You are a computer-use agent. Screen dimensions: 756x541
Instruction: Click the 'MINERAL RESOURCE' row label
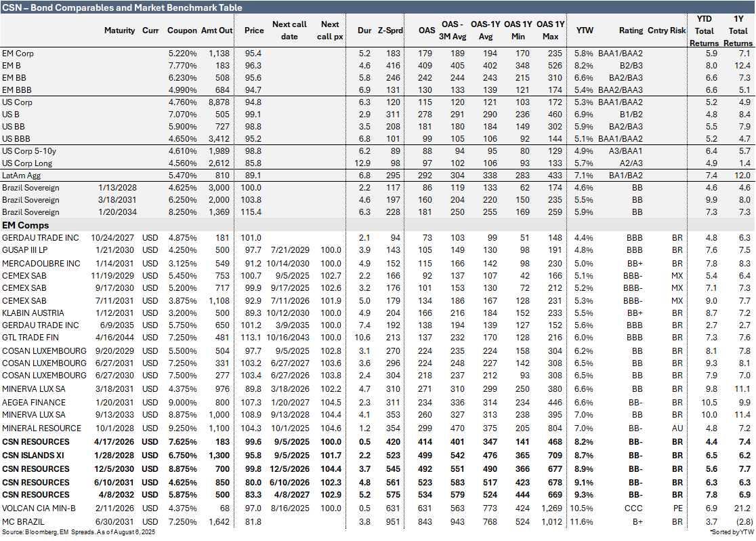(41, 428)
